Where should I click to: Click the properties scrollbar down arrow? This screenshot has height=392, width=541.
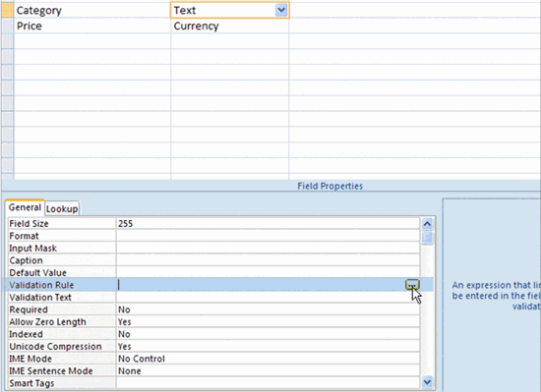pos(427,381)
